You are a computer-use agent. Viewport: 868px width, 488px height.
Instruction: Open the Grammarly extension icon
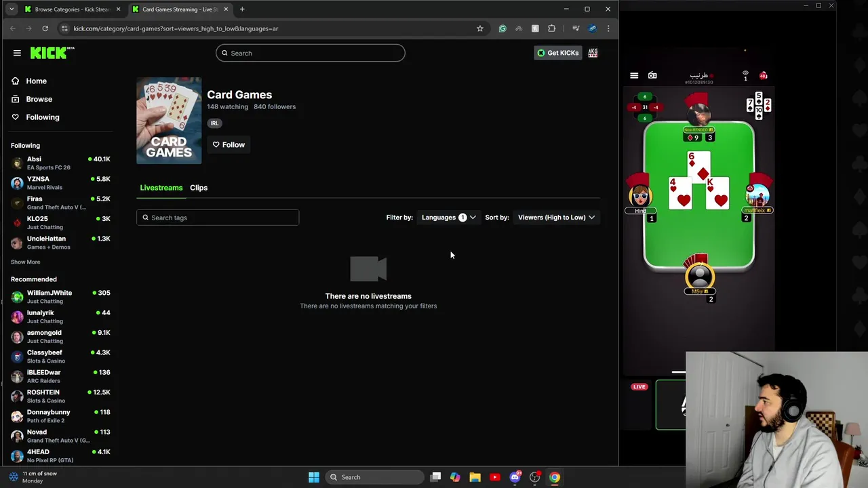pos(502,28)
